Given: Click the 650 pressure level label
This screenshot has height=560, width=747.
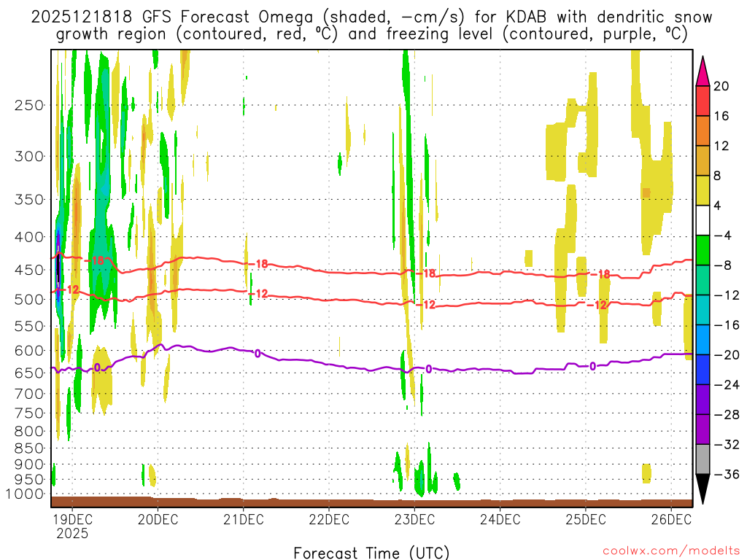Looking at the screenshot, I should tap(29, 373).
